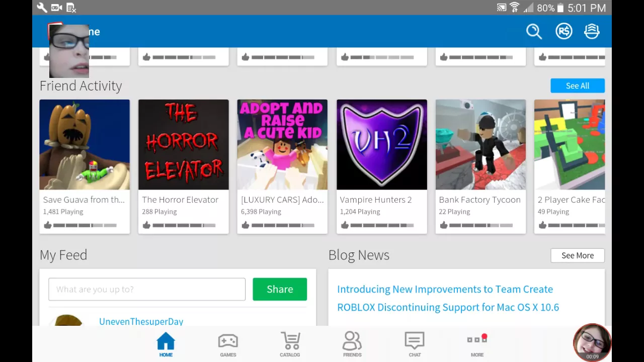Open the search magnifier icon
The image size is (644, 362).
[x=534, y=31]
